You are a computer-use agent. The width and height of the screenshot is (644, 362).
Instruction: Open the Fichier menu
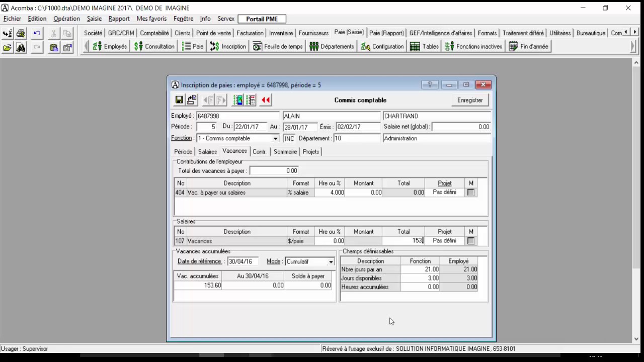[x=12, y=19]
